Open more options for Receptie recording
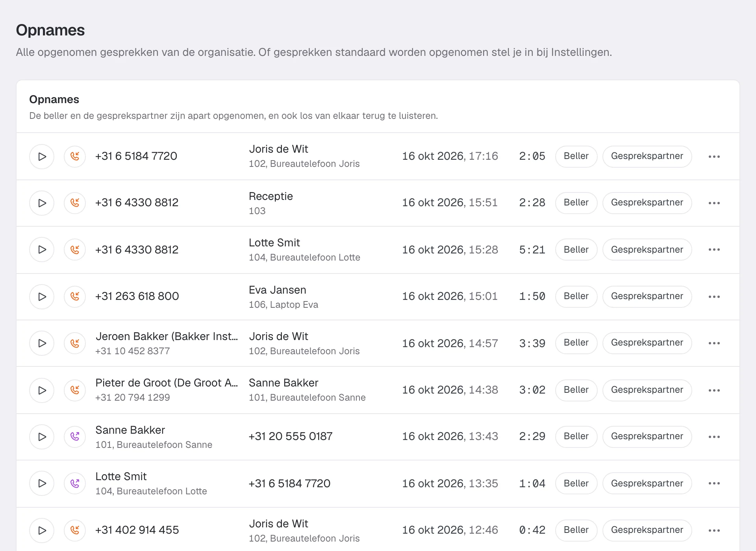 (x=714, y=203)
